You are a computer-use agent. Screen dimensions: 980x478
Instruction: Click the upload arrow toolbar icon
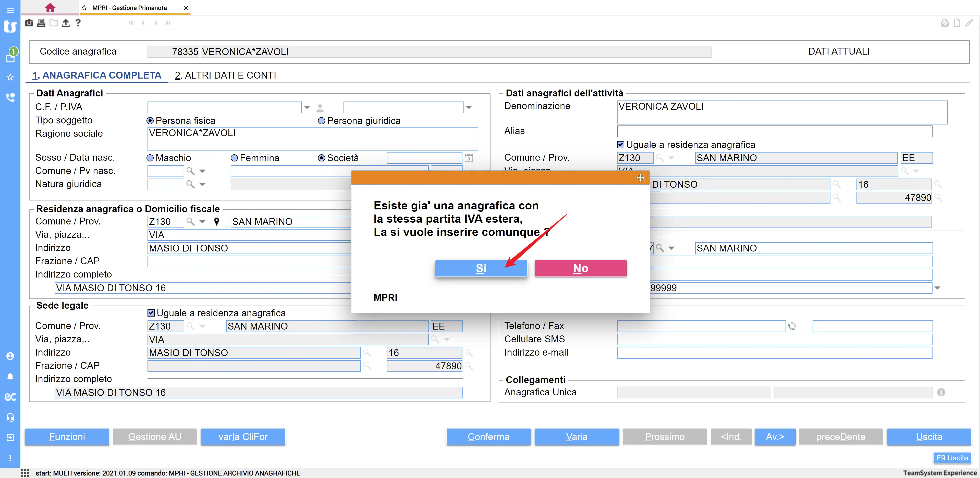(x=66, y=23)
